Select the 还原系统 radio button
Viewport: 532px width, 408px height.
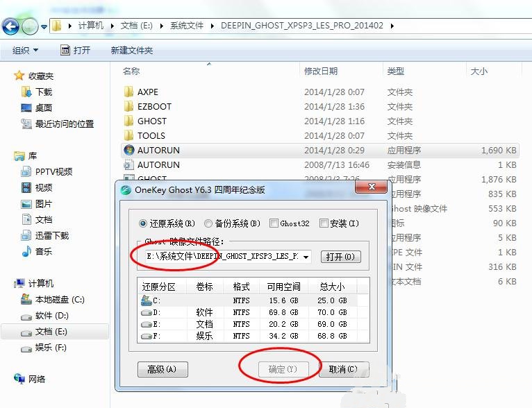click(144, 223)
